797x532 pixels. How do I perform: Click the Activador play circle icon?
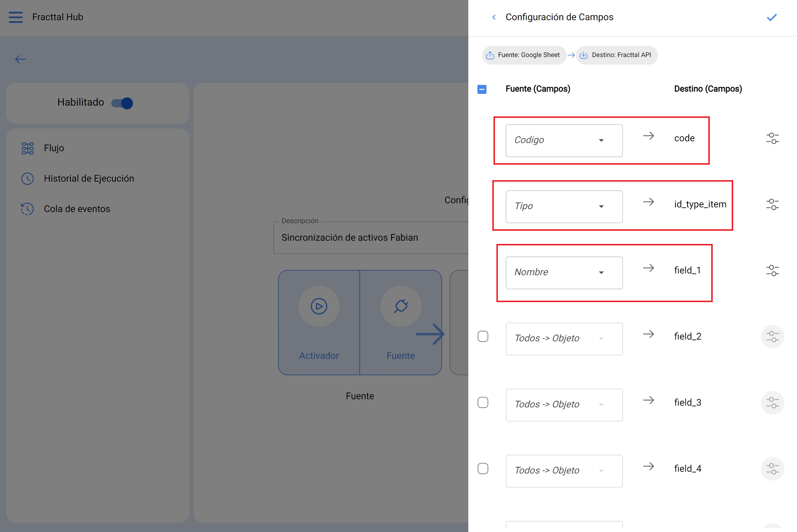(x=319, y=306)
